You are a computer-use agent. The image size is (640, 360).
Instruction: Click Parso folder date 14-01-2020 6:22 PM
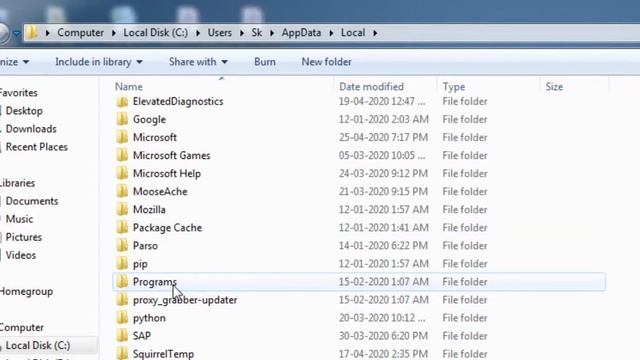(383, 246)
